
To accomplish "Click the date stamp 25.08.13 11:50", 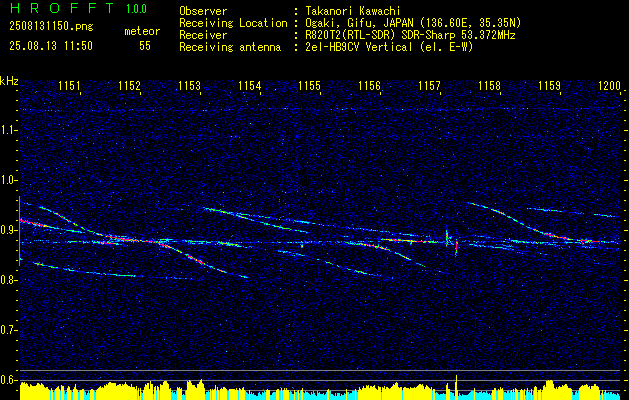I will [51, 46].
